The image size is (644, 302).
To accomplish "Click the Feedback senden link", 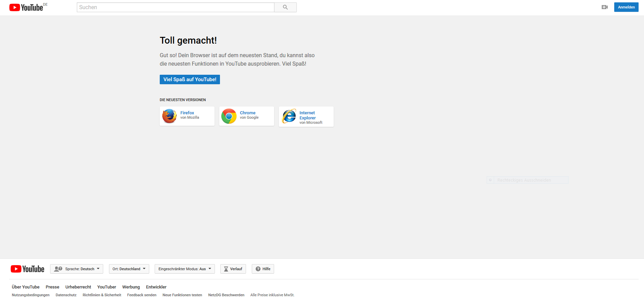I will point(142,295).
